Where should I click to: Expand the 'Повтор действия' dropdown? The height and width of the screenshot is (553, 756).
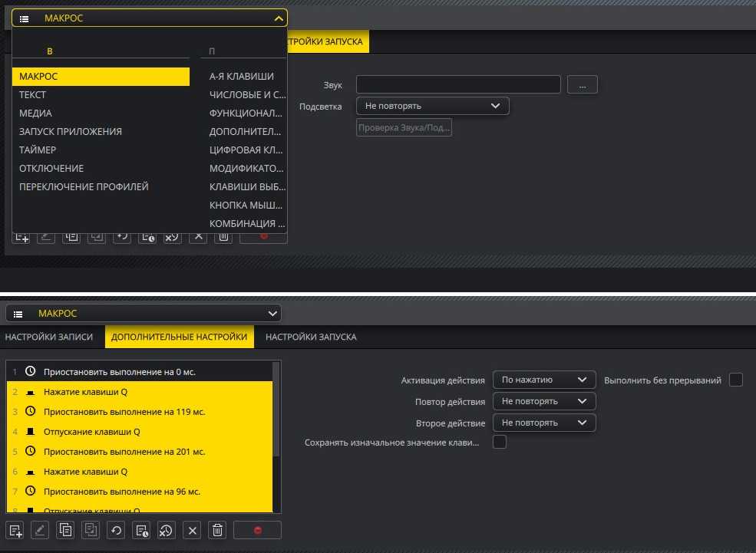(x=544, y=401)
